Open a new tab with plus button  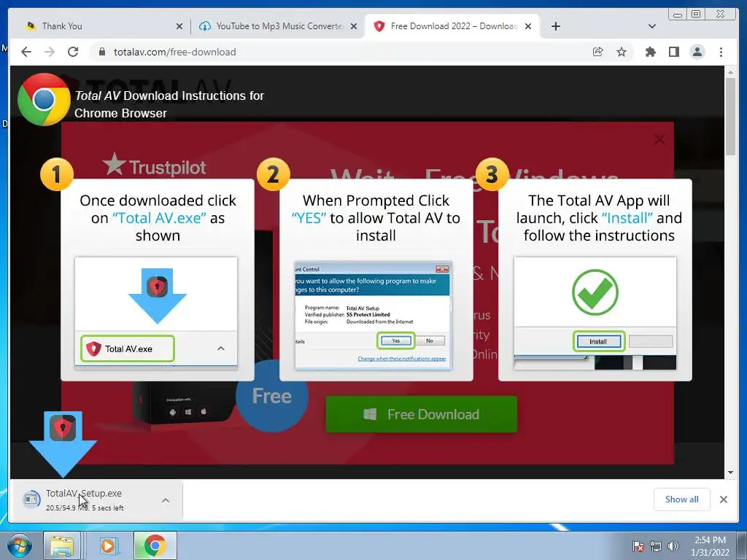[x=555, y=26]
